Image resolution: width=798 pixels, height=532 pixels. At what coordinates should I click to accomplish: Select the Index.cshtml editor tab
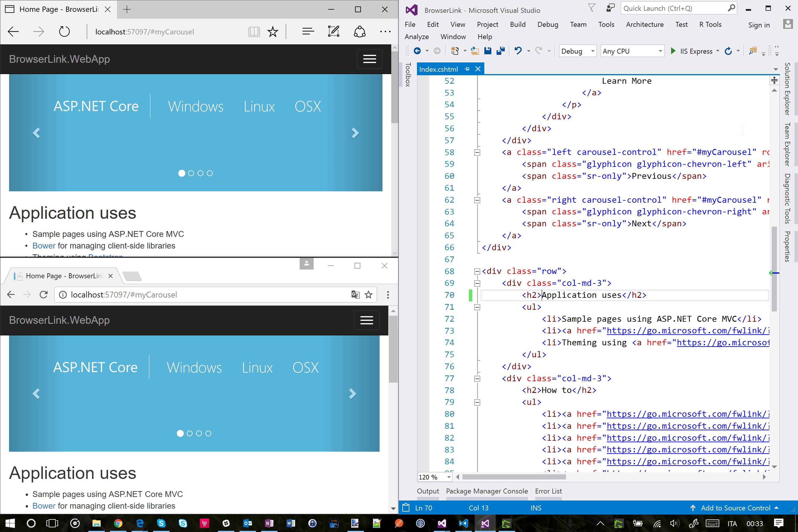[x=438, y=69]
